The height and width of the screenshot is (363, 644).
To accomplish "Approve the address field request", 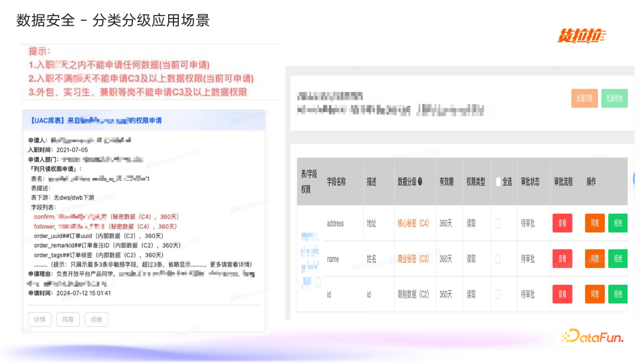I will point(595,223).
